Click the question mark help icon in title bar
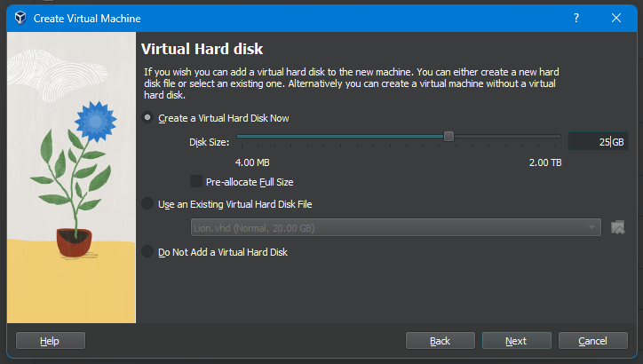This screenshot has height=364, width=643. pyautogui.click(x=576, y=18)
